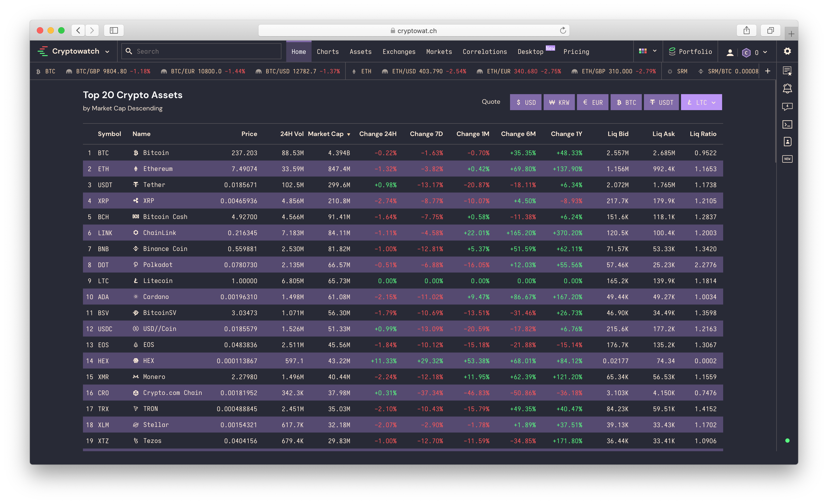Click the green connection status dot

[x=787, y=441]
